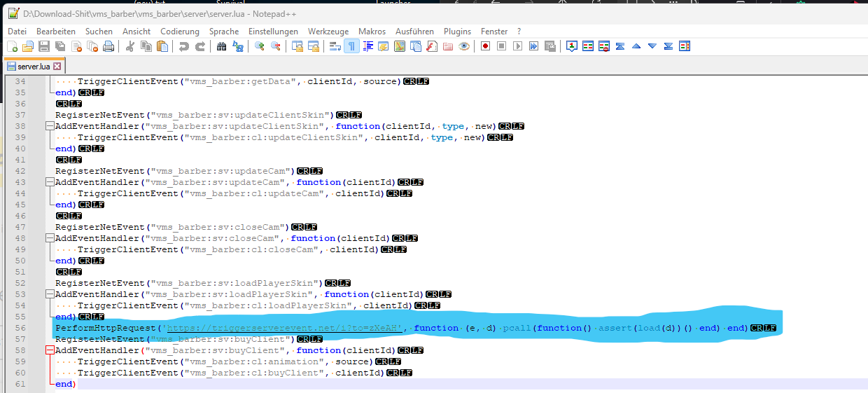Open Document List toolbar icon
868x393 pixels.
click(416, 46)
